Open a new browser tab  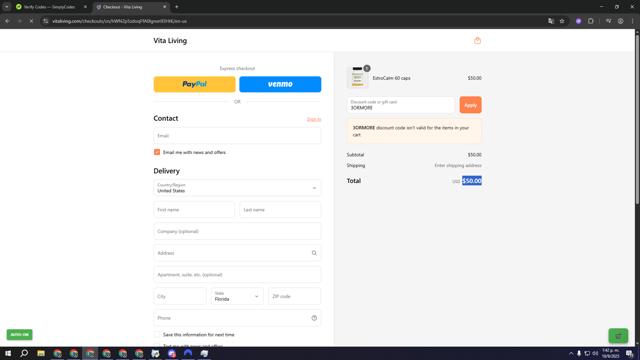[176, 7]
